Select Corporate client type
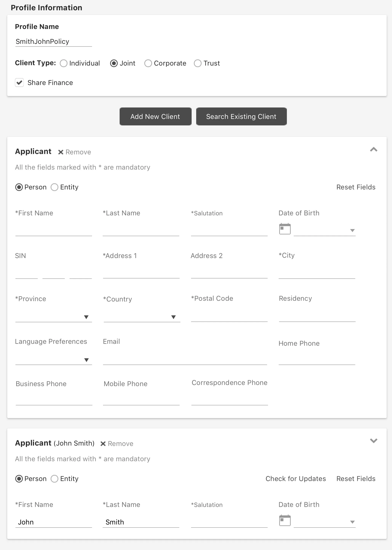392x550 pixels. coord(148,63)
